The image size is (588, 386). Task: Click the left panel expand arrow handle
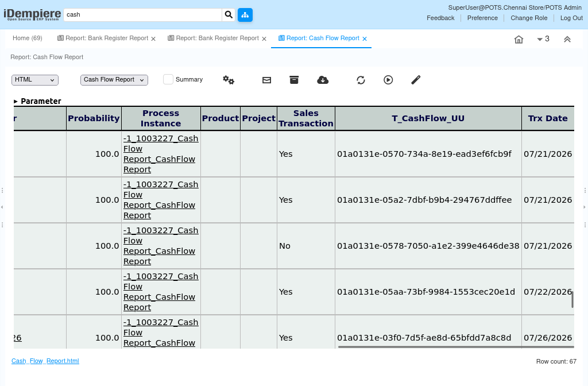[2, 207]
